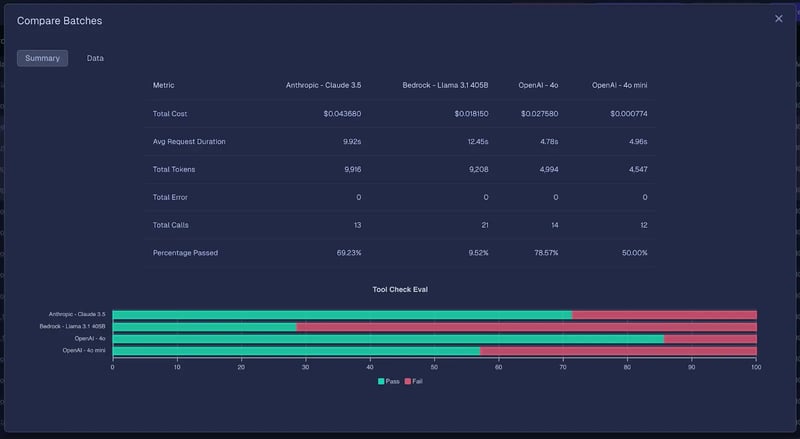Switch to the Data tab
The width and height of the screenshot is (800, 439).
tap(95, 58)
